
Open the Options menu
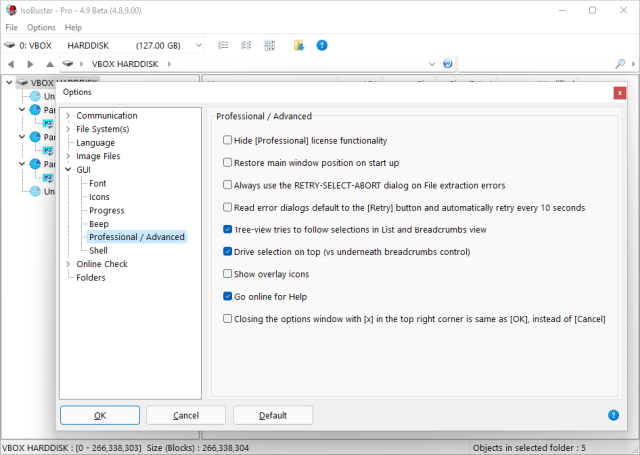click(41, 27)
